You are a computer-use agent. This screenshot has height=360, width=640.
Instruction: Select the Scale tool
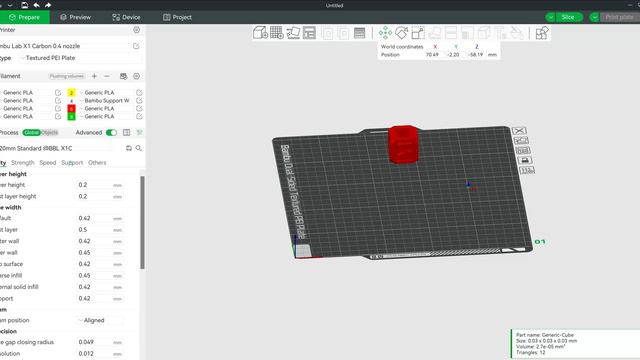click(418, 33)
